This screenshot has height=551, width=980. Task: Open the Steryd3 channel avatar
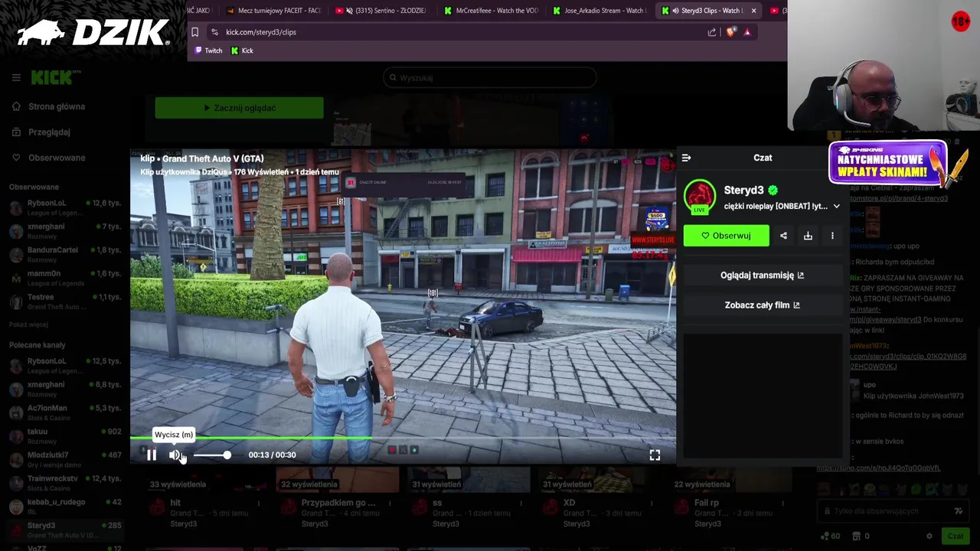pos(699,196)
